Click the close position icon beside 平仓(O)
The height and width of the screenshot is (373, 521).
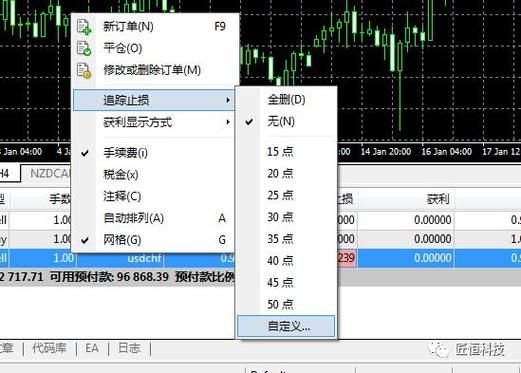(x=84, y=48)
